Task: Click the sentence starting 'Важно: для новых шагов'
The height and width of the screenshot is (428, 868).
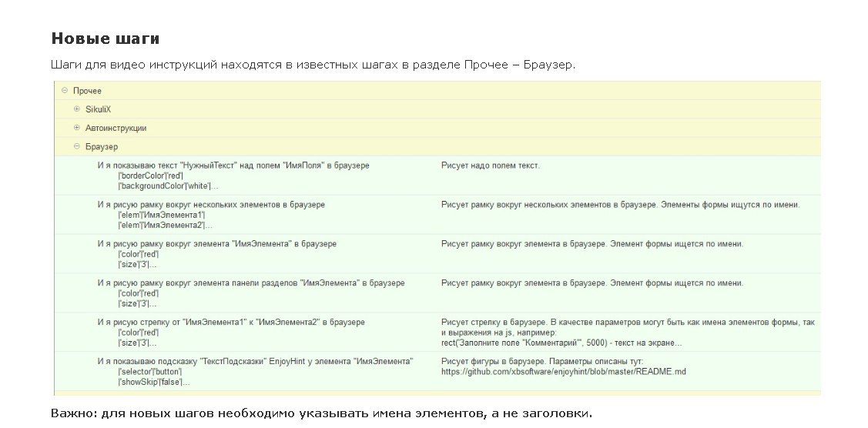Action: pyautogui.click(x=322, y=413)
